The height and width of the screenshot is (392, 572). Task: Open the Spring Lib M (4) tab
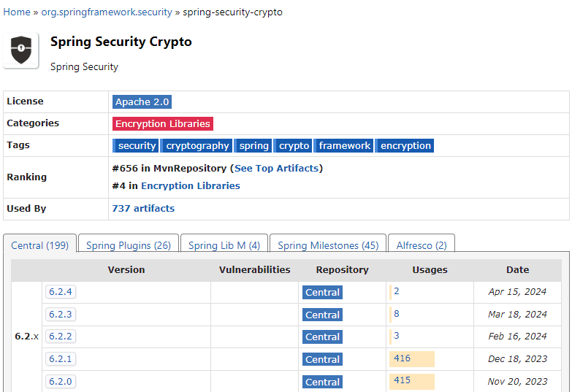[224, 245]
